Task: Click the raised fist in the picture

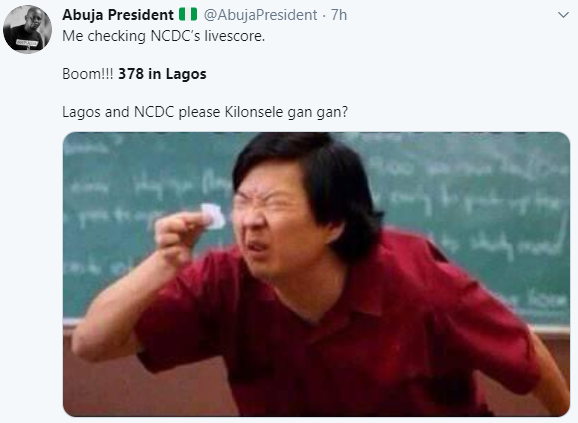Action: pyautogui.click(x=179, y=238)
